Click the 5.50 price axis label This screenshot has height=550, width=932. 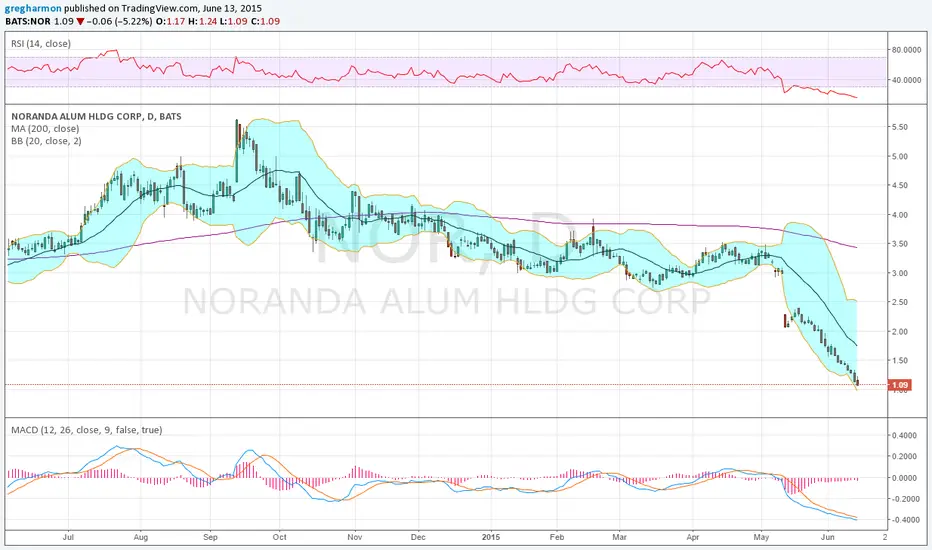(x=899, y=127)
